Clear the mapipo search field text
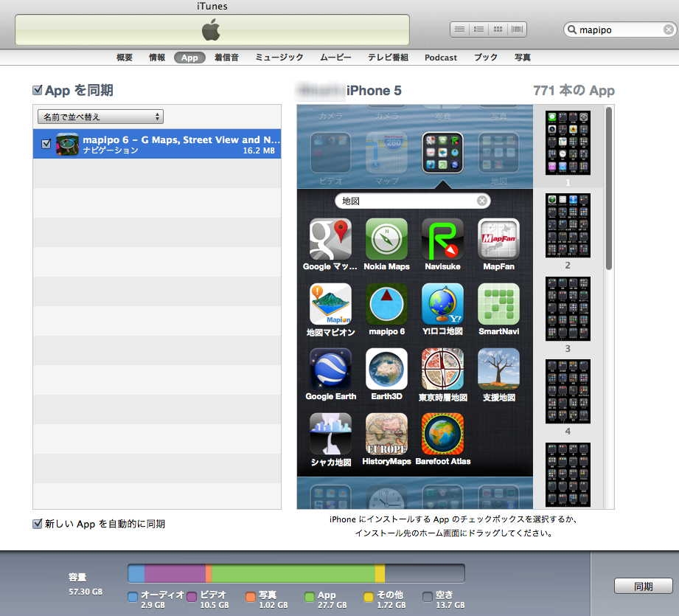This screenshot has width=679, height=616. (668, 30)
